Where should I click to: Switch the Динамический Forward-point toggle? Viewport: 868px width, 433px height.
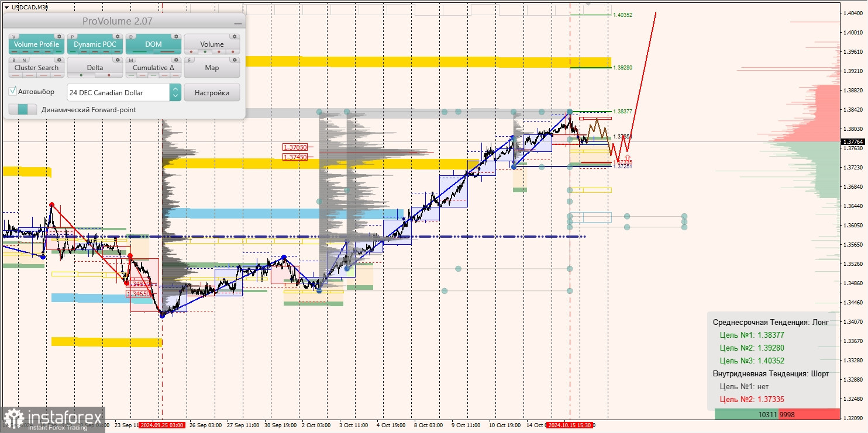coord(23,109)
